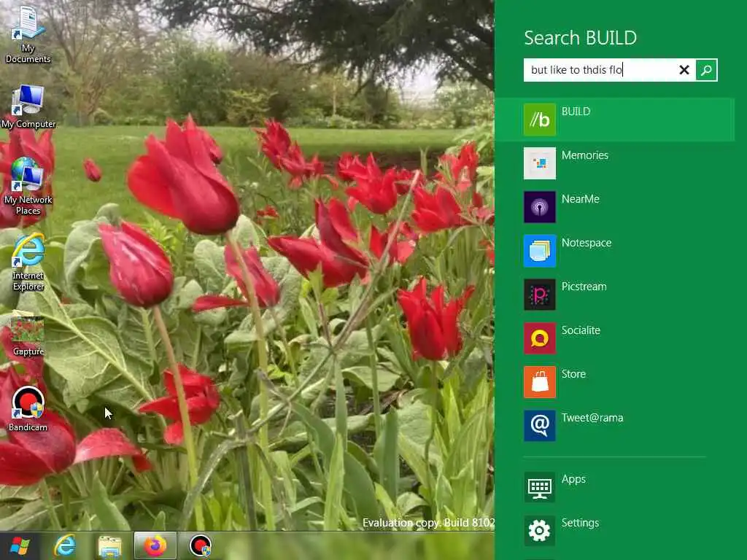
Task: Select the Memories app icon
Action: [539, 163]
